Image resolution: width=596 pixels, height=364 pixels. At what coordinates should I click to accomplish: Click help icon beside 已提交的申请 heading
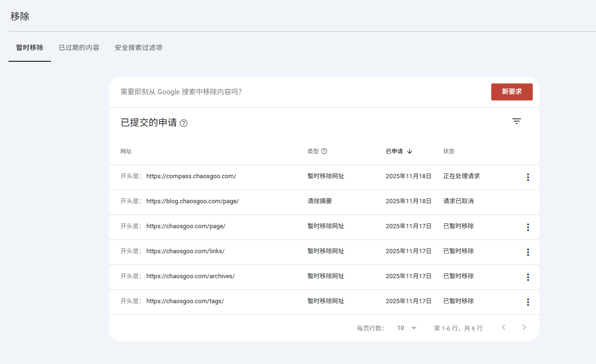click(x=184, y=124)
